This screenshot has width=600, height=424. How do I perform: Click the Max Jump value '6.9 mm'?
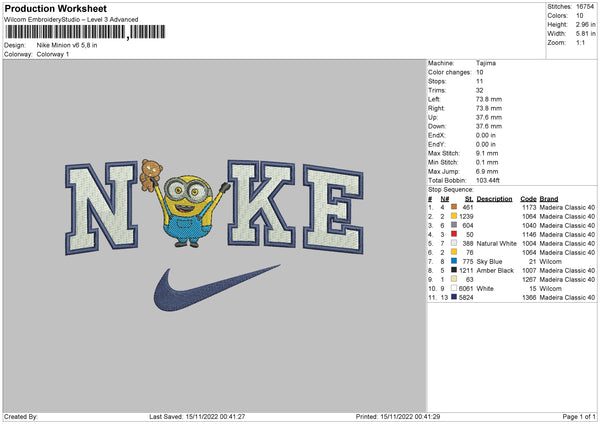click(x=487, y=171)
